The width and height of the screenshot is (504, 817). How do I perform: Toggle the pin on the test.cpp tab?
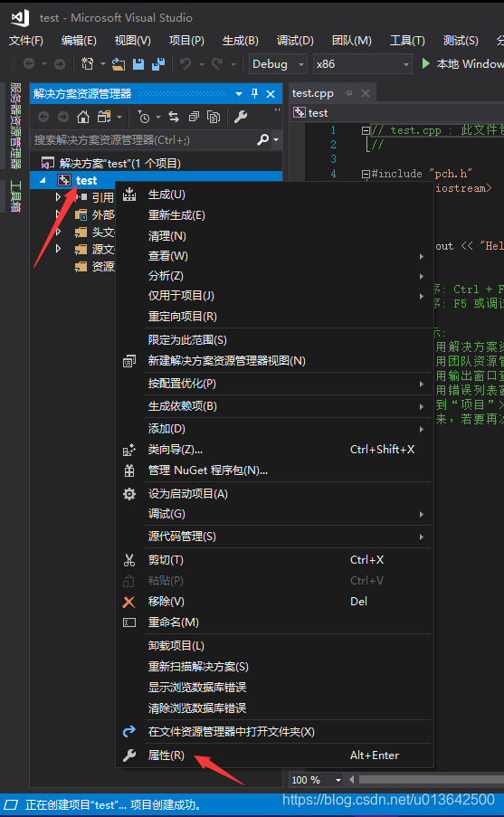pyautogui.click(x=348, y=93)
